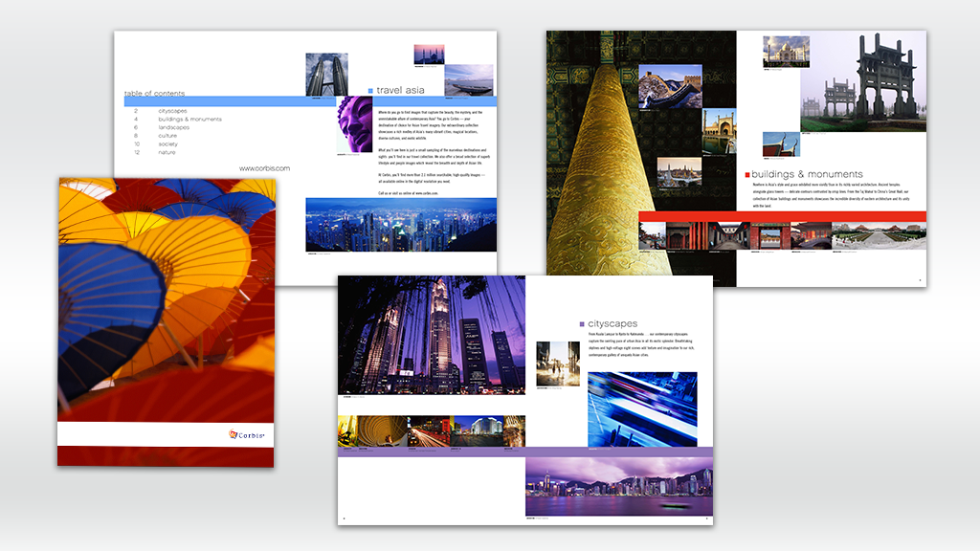Select the blue motion blur photo
Viewport: 980px width, 551px height.
642,409
